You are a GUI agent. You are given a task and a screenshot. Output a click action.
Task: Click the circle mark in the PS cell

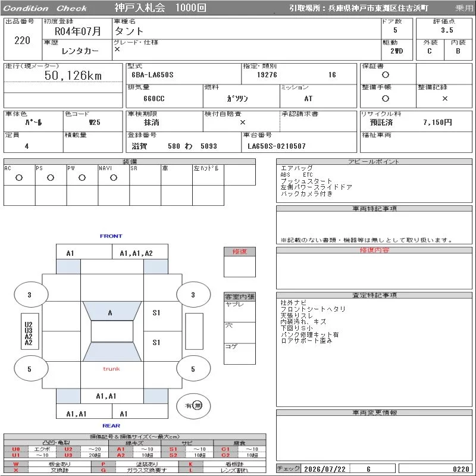pos(51,177)
